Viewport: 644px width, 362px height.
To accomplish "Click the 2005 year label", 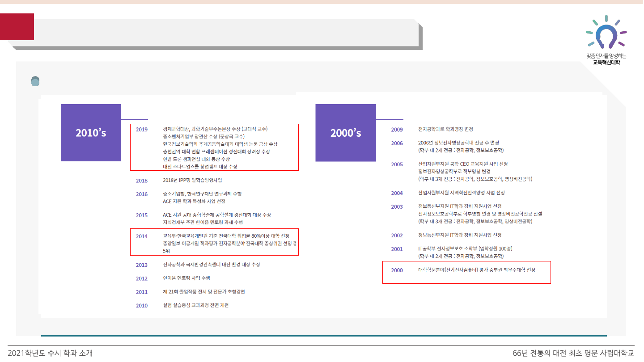I will coord(397,164).
